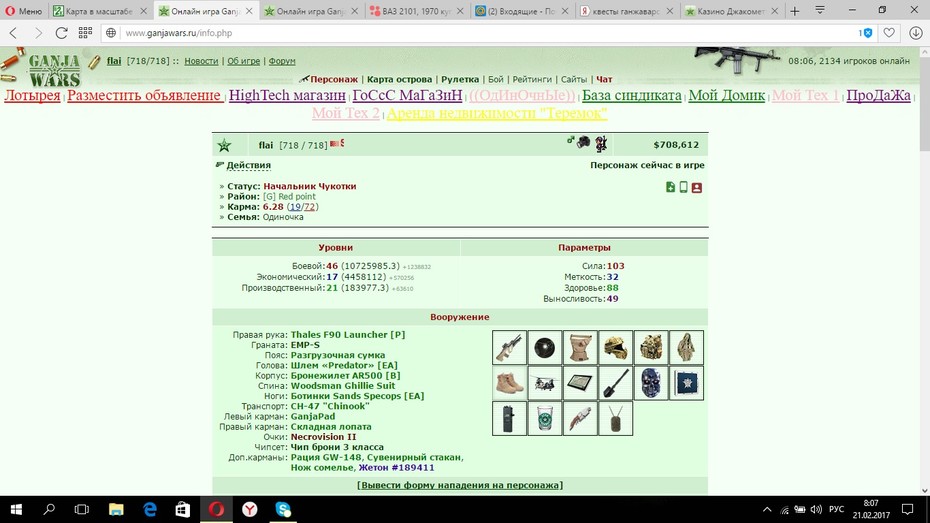
Task: Click the folding shovel icon
Action: point(616,383)
